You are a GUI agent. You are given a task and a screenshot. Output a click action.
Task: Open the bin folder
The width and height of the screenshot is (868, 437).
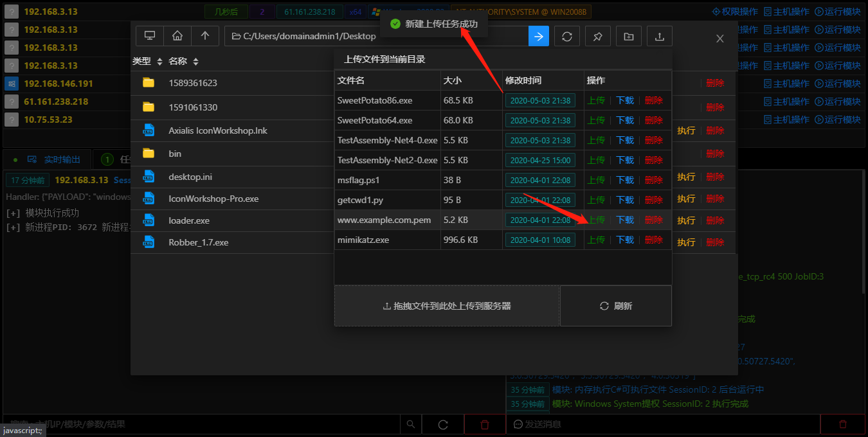[x=175, y=154]
